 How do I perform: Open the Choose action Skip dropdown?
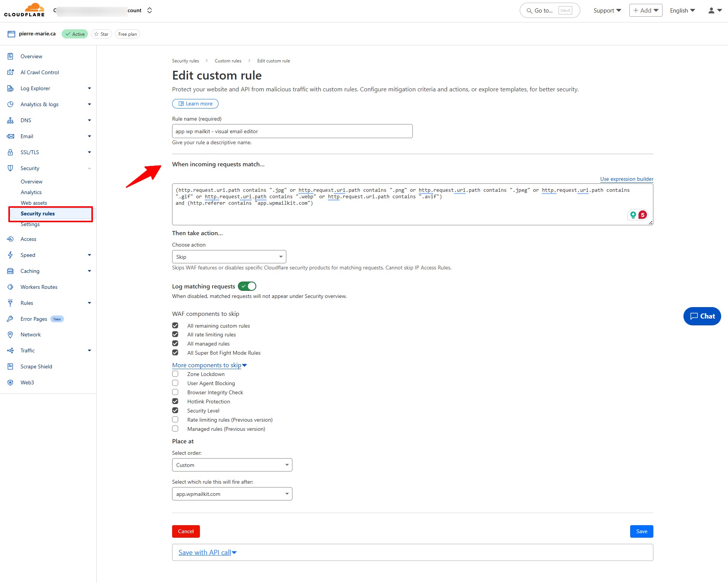[x=229, y=257]
